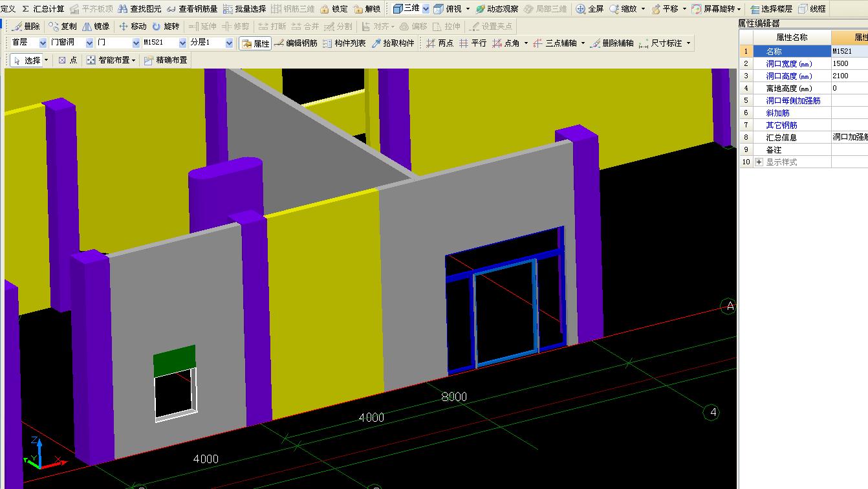Click 删除辅轴 delete auxiliary axis
Screen dimensions: 868x489
611,43
